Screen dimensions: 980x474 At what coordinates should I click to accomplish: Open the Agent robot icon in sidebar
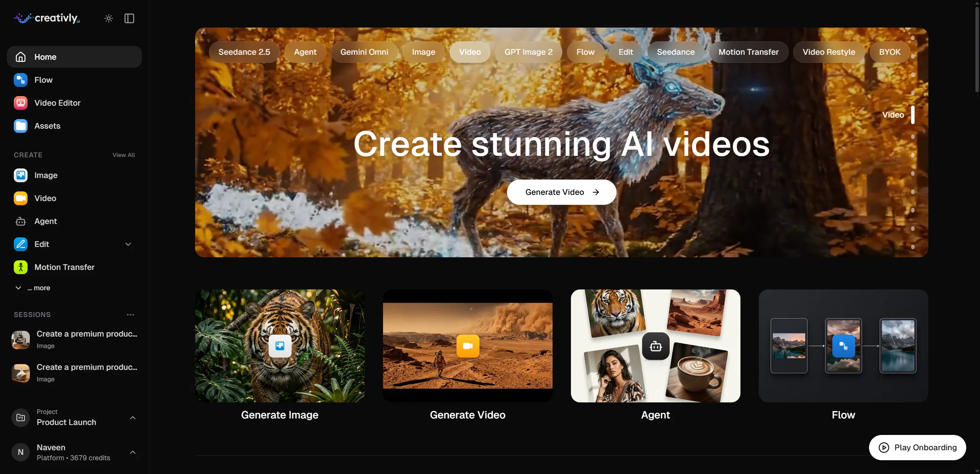[21, 221]
